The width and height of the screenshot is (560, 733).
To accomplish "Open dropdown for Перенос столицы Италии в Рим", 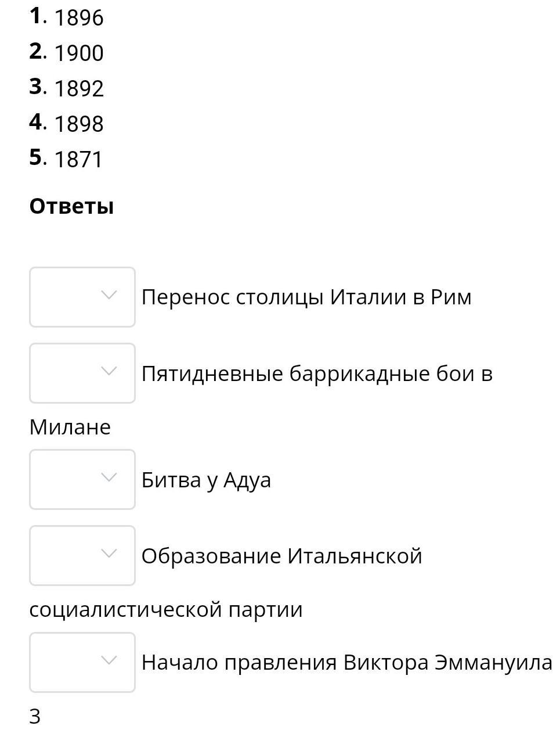I will tap(82, 297).
